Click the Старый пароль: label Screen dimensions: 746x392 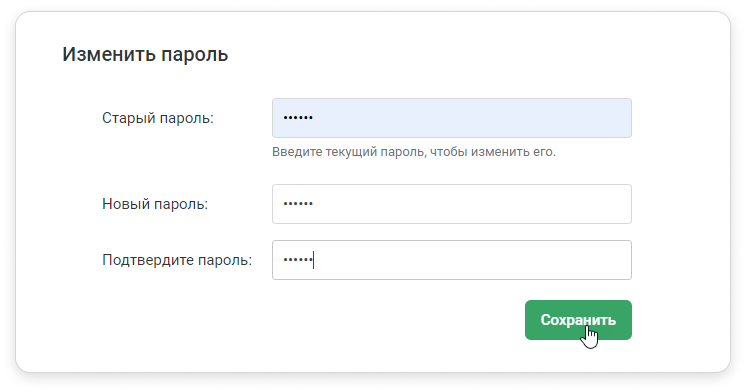click(158, 118)
